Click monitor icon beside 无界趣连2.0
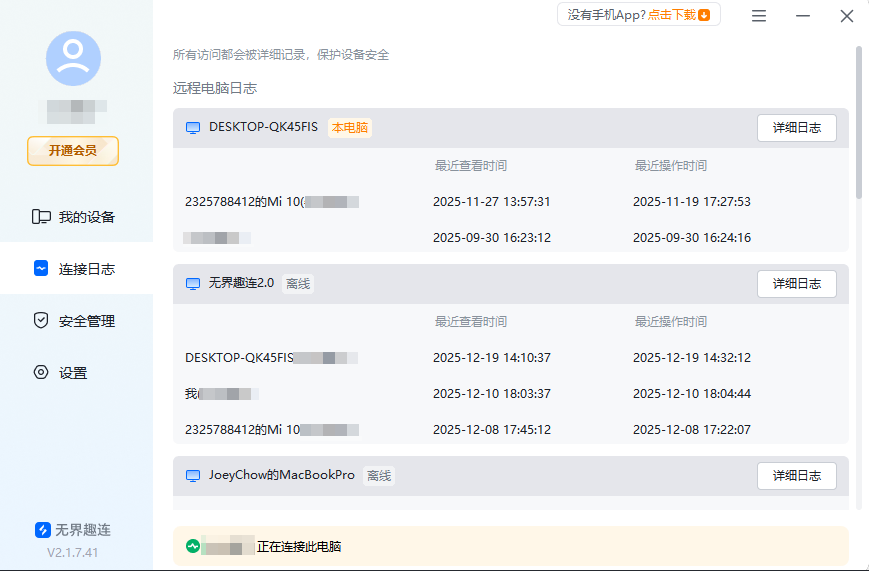 [x=193, y=284]
